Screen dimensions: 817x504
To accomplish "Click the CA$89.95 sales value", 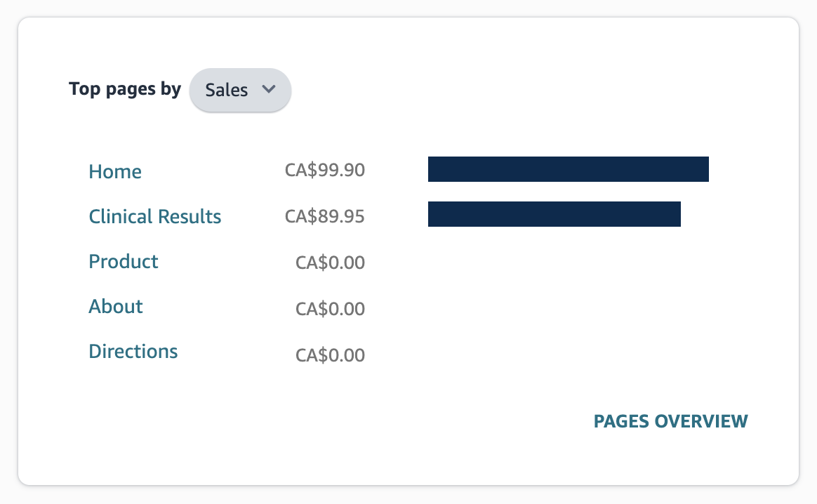I will pos(325,216).
